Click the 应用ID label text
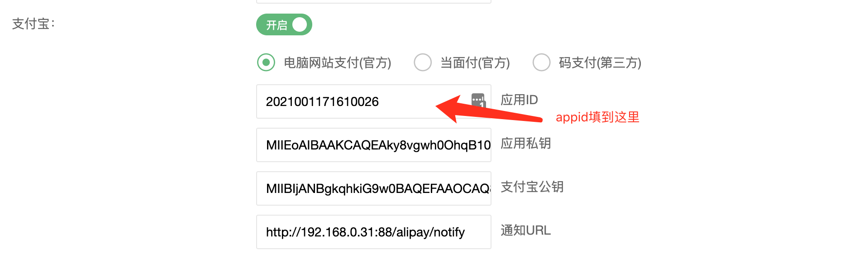868x260 pixels. (519, 100)
